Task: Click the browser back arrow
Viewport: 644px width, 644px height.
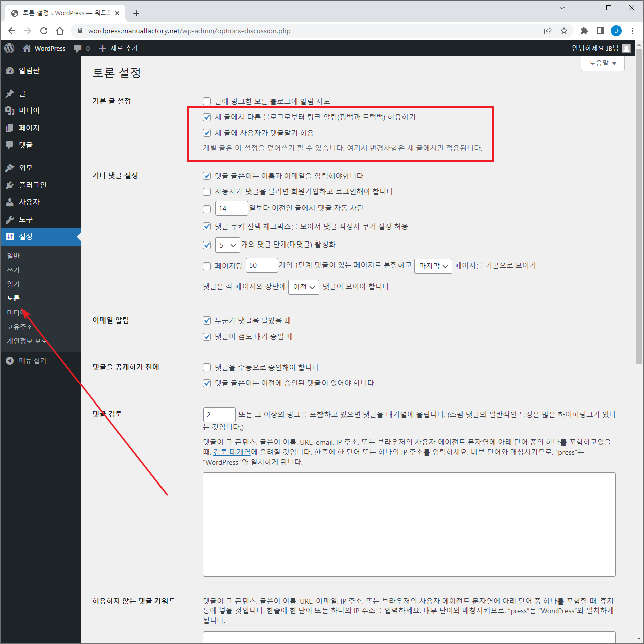Action: 12,31
